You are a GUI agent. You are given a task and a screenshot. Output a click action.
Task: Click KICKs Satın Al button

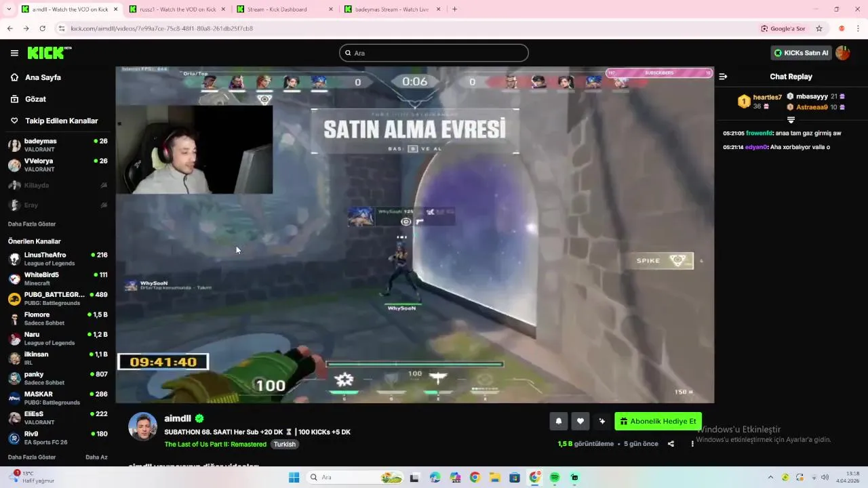pyautogui.click(x=801, y=53)
